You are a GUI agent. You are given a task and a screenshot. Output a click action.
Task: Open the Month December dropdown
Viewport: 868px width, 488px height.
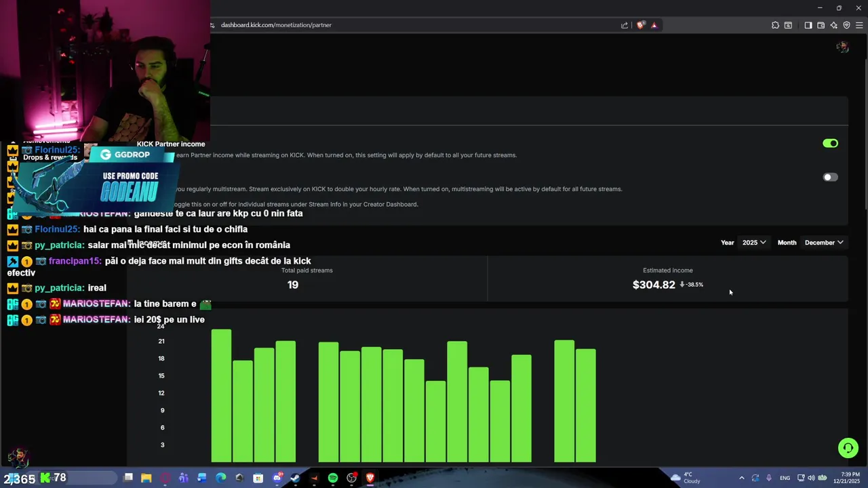coord(824,243)
